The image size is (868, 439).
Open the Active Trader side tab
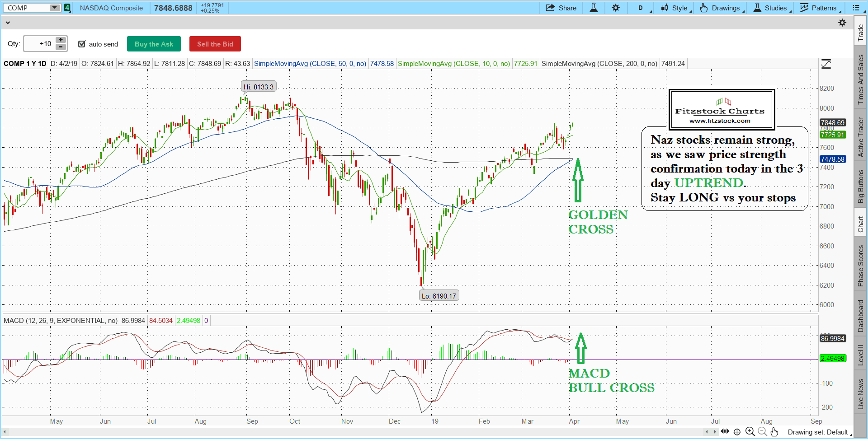coord(860,137)
